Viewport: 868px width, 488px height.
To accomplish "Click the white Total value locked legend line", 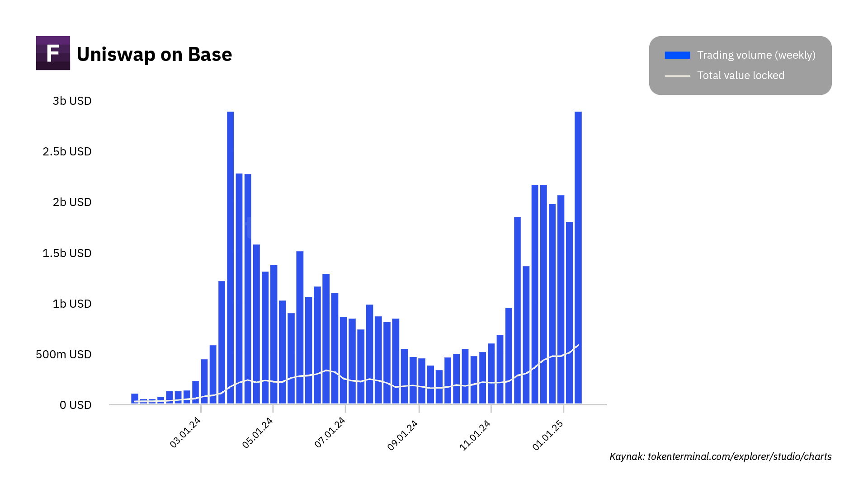I will (677, 76).
